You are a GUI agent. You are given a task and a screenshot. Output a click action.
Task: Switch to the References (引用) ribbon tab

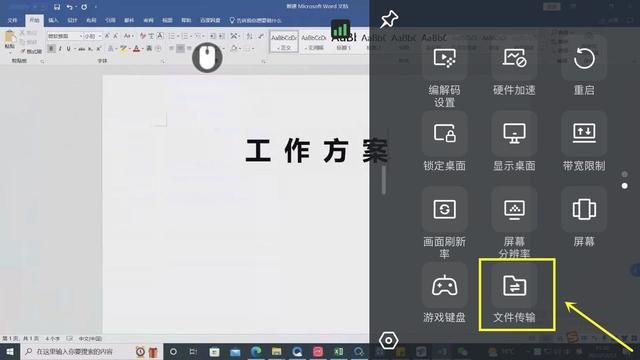110,20
